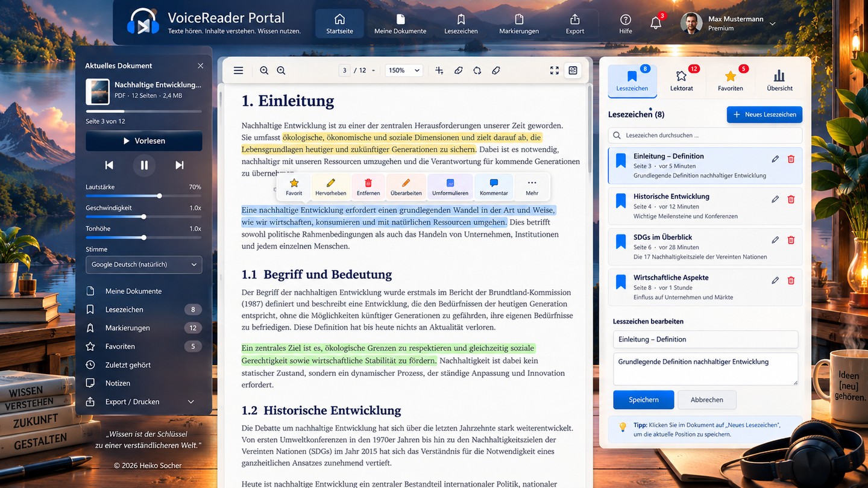868x488 pixels.
Task: Click the rotate/refresh toolbar icon
Action: tap(477, 70)
